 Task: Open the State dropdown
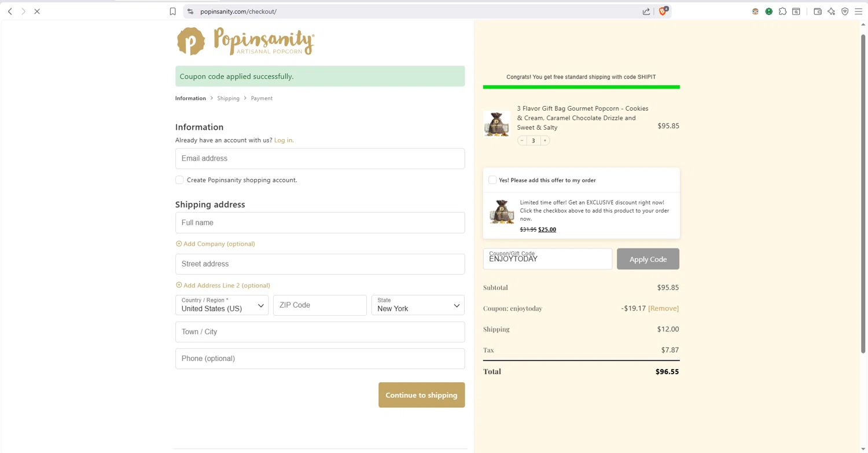pyautogui.click(x=418, y=305)
